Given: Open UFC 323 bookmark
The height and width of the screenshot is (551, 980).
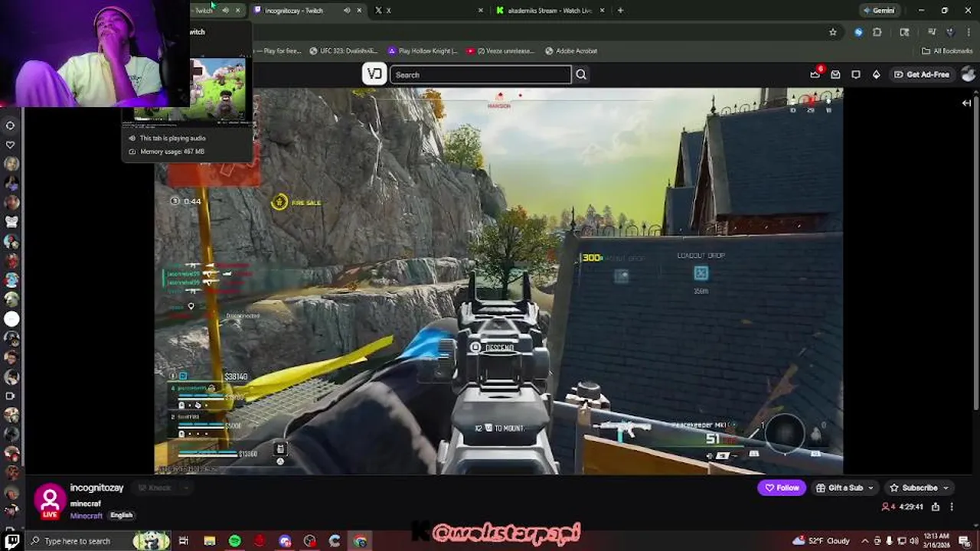Looking at the screenshot, I should pyautogui.click(x=344, y=51).
